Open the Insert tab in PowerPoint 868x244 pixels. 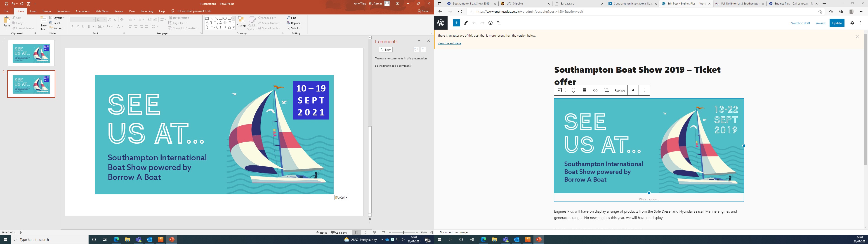click(33, 11)
